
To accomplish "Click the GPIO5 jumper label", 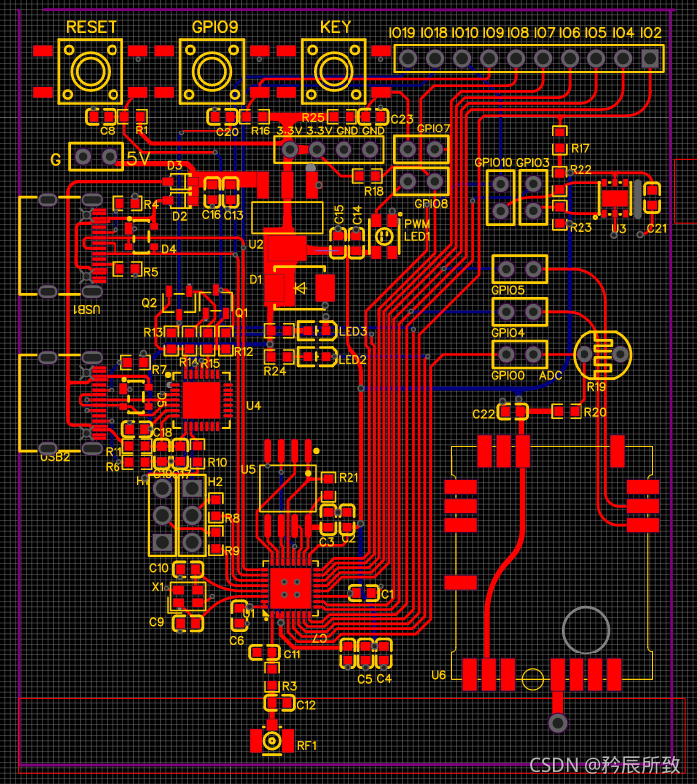I will click(508, 290).
